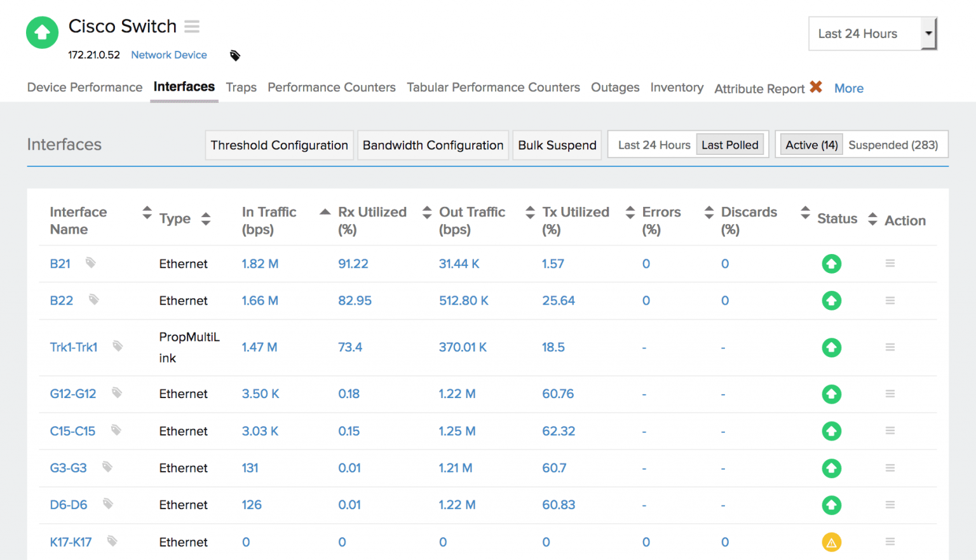Remove Attribute Report using the red X icon

coord(815,87)
